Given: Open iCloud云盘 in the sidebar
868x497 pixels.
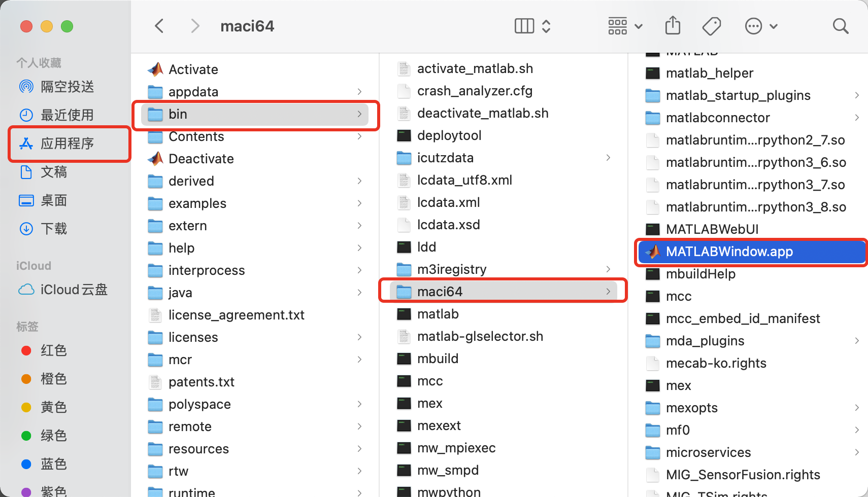Looking at the screenshot, I should (63, 290).
